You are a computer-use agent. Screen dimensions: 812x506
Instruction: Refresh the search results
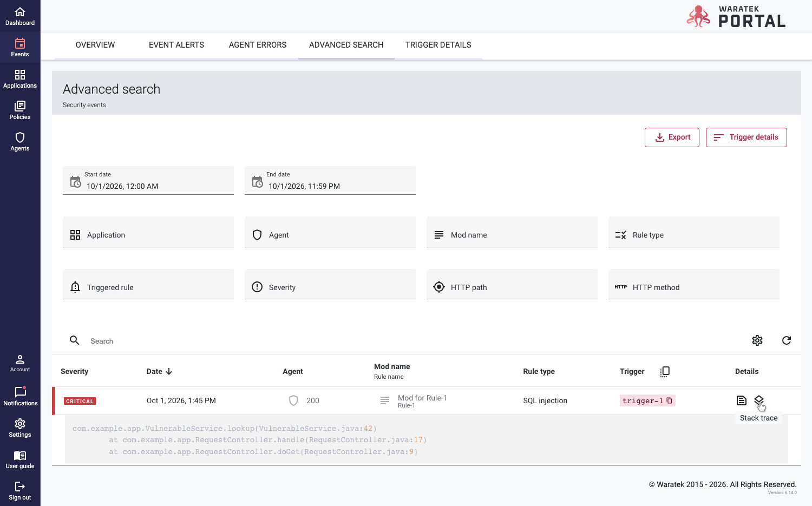pyautogui.click(x=787, y=340)
